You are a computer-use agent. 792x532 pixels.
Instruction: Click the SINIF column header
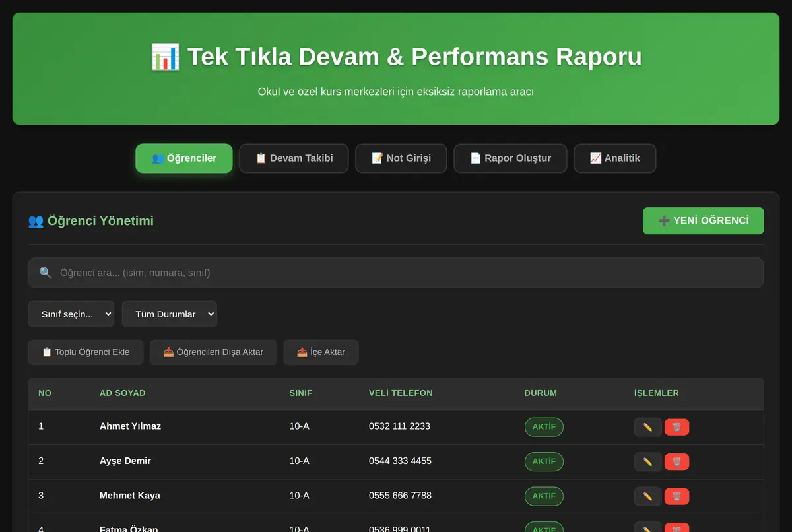(x=301, y=393)
